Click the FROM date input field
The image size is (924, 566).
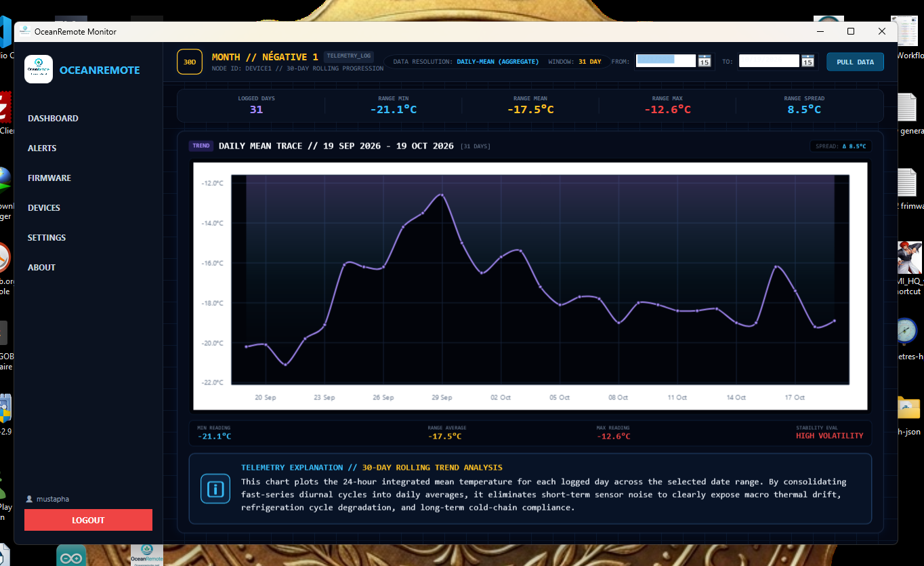[x=666, y=61]
